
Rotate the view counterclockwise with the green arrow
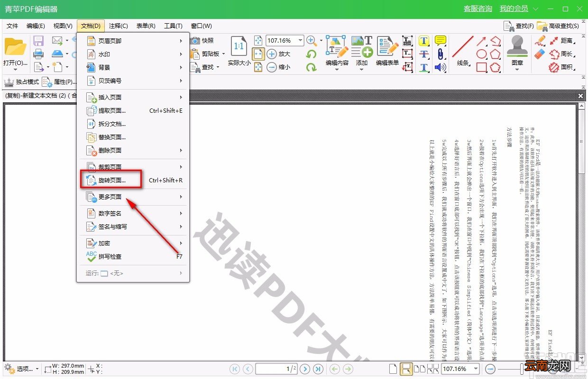[x=312, y=54]
